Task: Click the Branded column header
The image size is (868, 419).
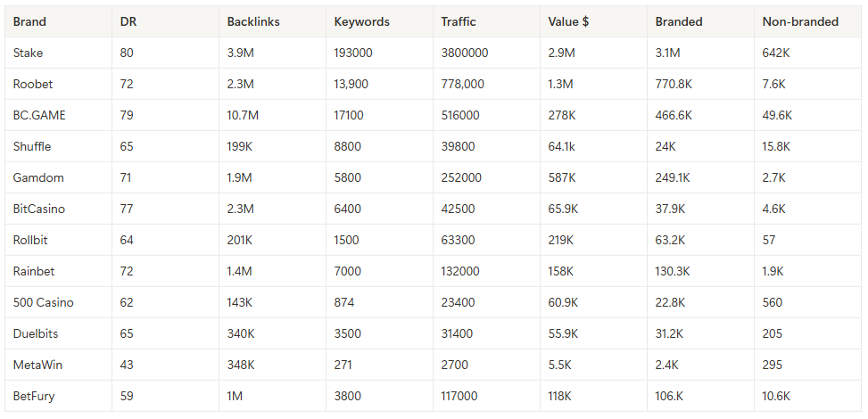Action: 701,21
